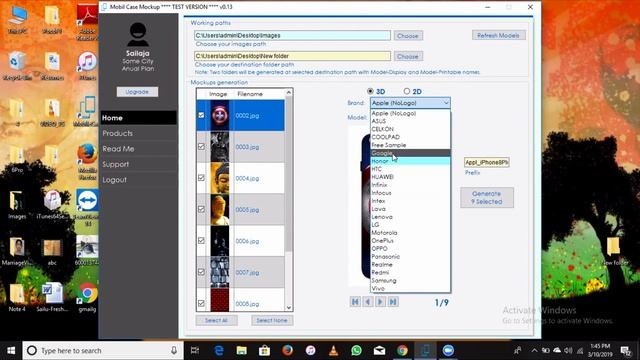Choose OnePlus in the Brand list

point(410,240)
